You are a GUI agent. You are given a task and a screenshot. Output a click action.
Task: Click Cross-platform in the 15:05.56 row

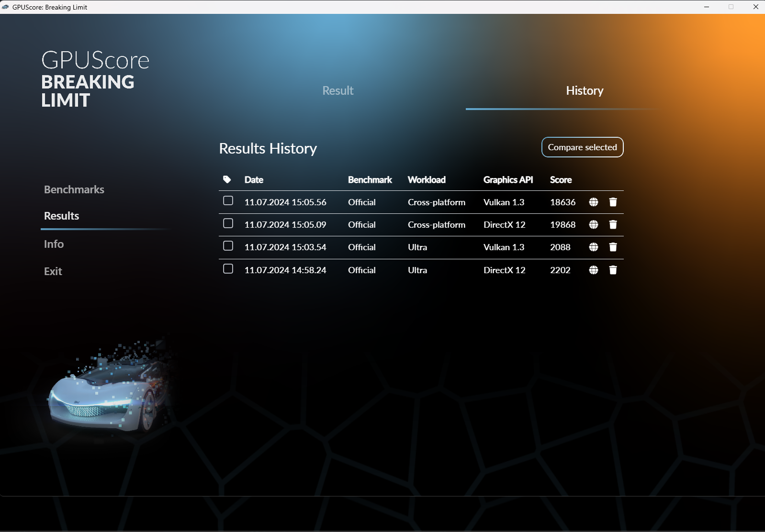(x=437, y=202)
